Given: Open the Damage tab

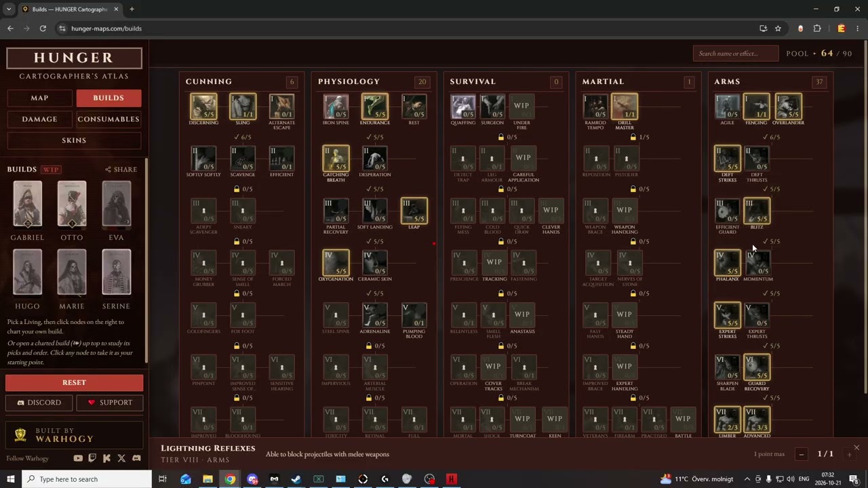Looking at the screenshot, I should coord(39,119).
